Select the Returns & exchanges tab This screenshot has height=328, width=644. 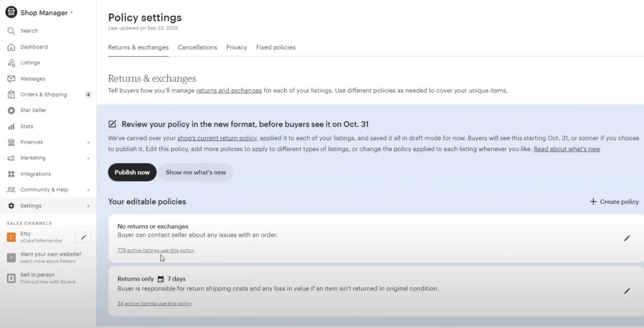pyautogui.click(x=138, y=47)
